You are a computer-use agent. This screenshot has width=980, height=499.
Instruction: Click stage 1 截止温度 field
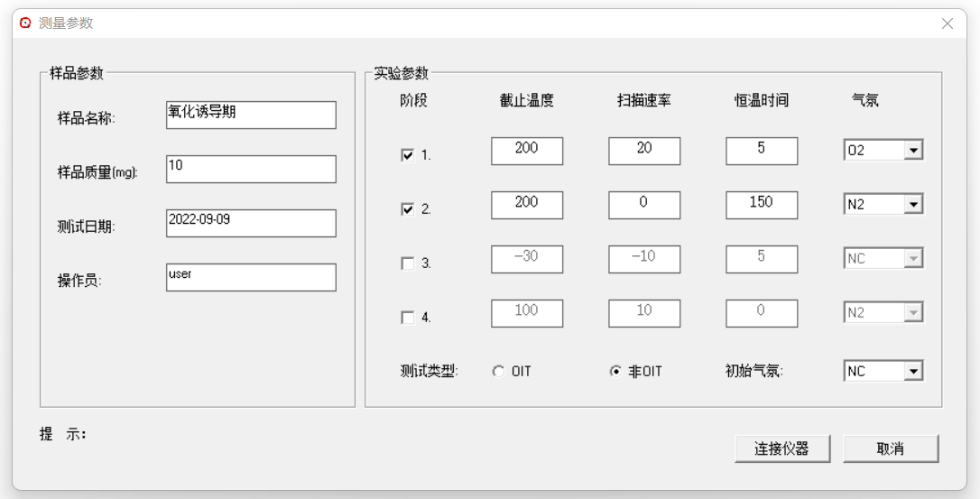pos(527,151)
